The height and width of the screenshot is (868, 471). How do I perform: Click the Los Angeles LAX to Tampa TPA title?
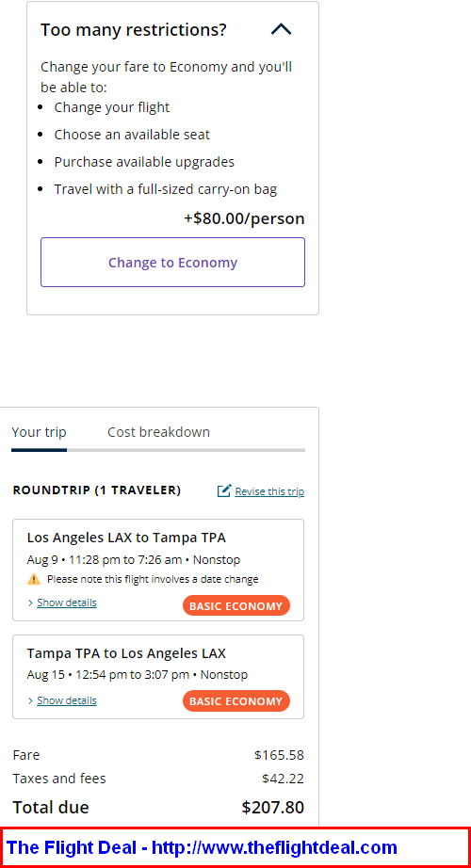point(126,538)
